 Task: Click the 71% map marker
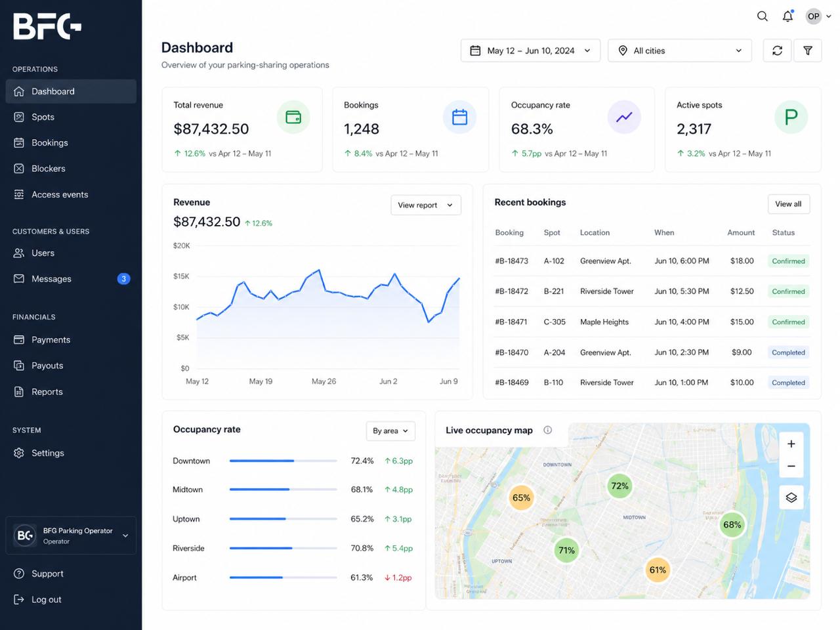tap(566, 550)
